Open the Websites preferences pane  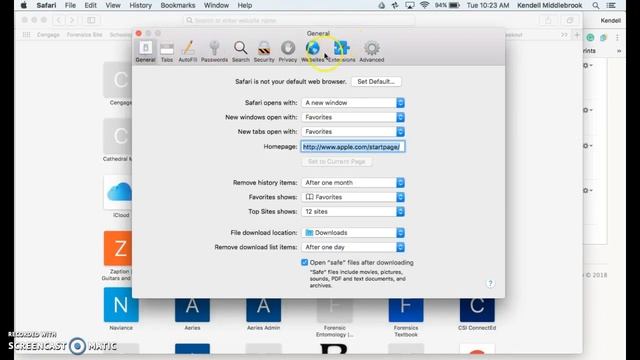(x=313, y=51)
